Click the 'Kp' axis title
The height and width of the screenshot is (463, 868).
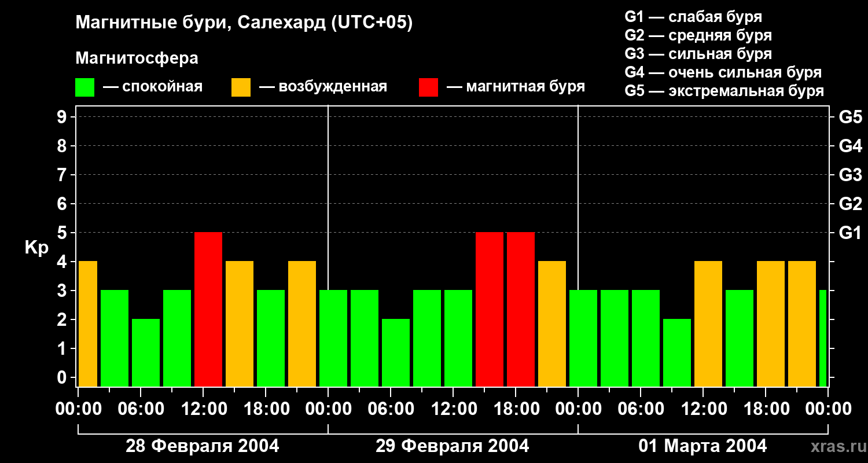coord(36,248)
